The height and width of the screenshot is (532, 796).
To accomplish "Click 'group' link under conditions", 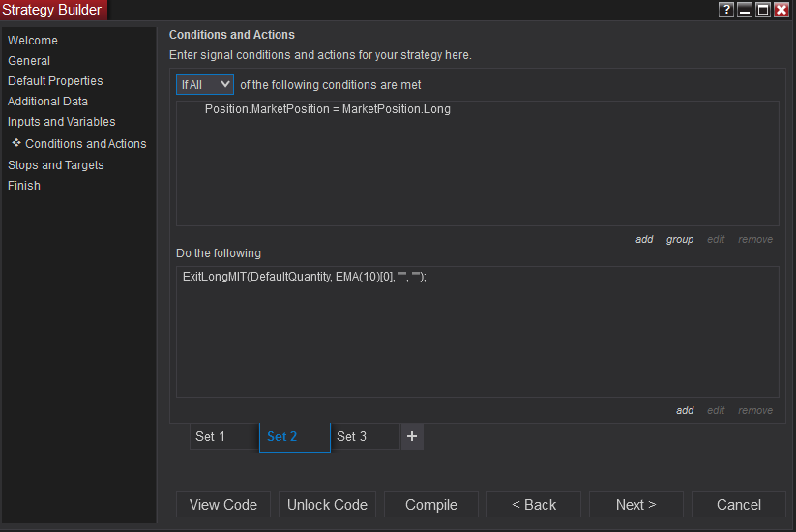I will coord(680,239).
